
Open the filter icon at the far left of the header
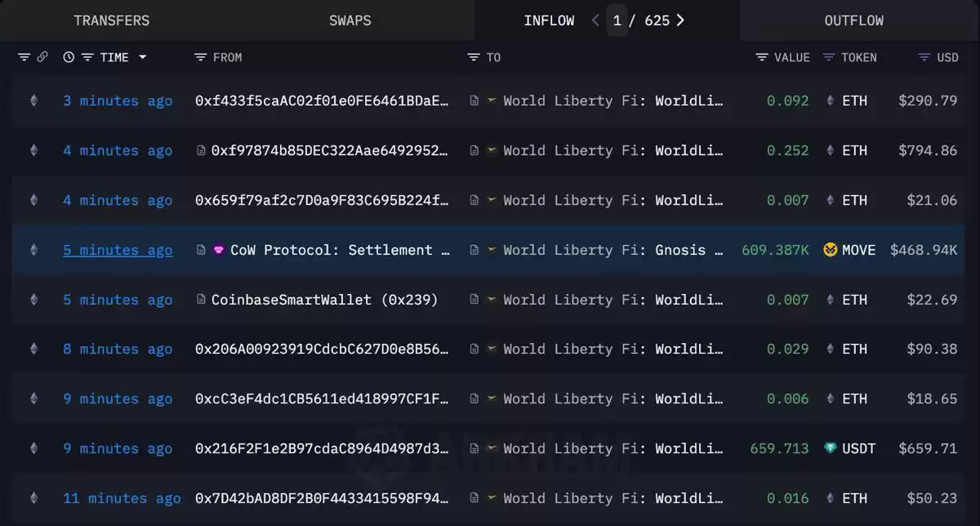[24, 57]
